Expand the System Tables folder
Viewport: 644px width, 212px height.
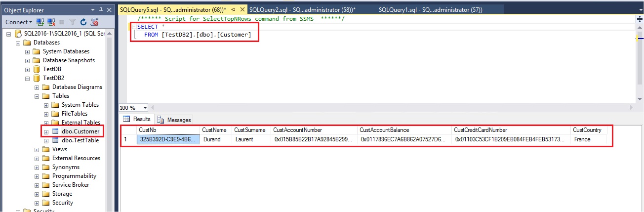pos(46,105)
